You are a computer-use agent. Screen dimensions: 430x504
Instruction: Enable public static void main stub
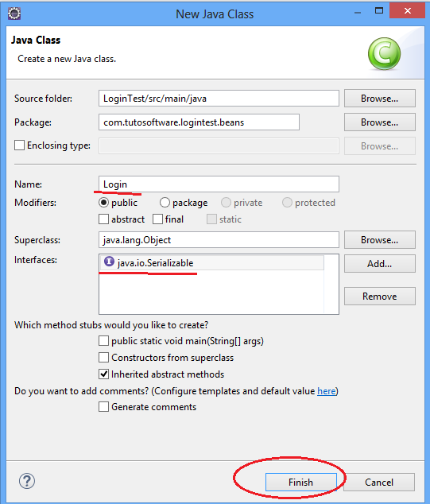103,341
